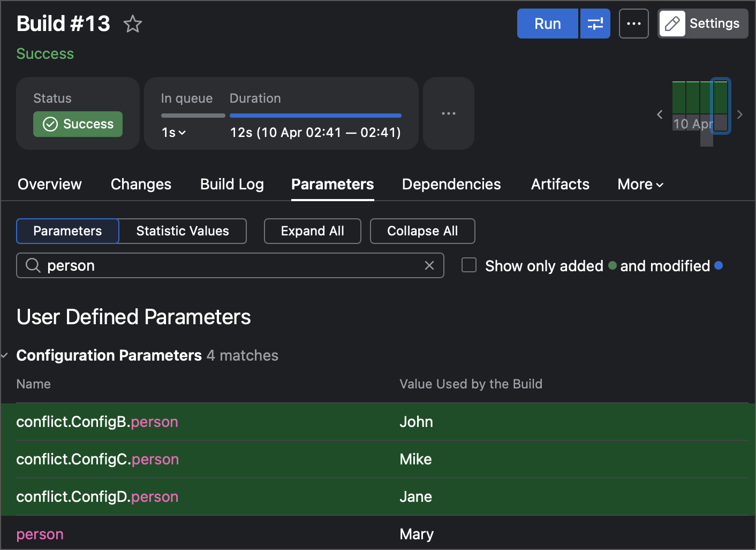Collapse Configuration Parameters section
Viewport: 756px width, 550px height.
[x=5, y=355]
